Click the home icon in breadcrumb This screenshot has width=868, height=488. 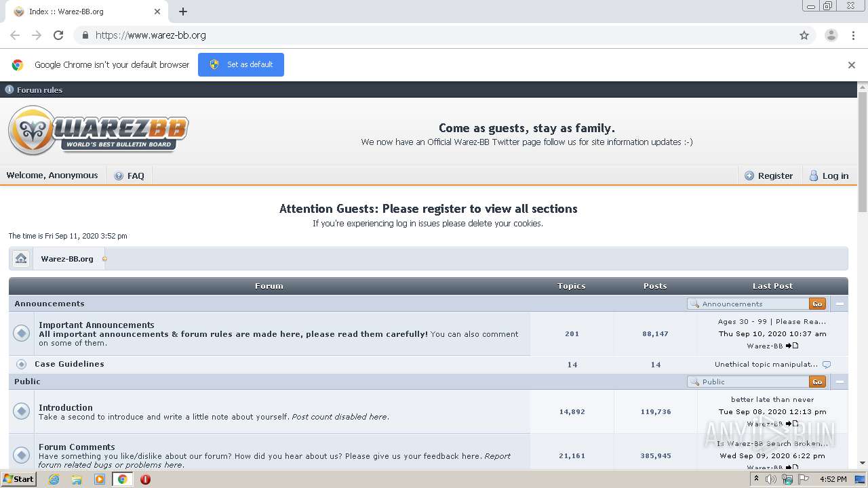pyautogui.click(x=21, y=259)
